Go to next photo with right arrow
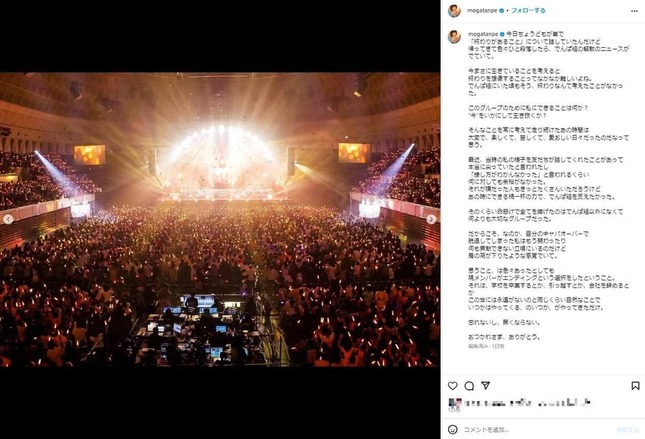The width and height of the screenshot is (645, 439). (x=431, y=219)
